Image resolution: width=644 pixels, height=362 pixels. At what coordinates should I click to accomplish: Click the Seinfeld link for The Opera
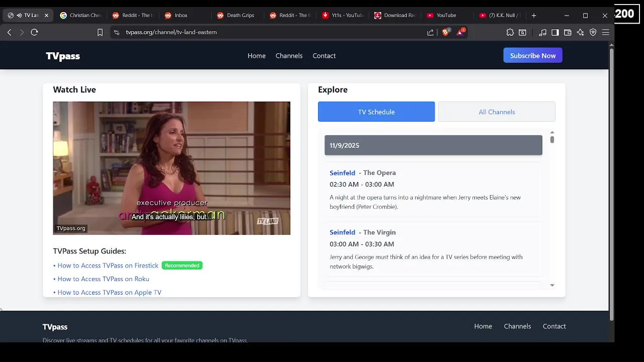pyautogui.click(x=342, y=173)
